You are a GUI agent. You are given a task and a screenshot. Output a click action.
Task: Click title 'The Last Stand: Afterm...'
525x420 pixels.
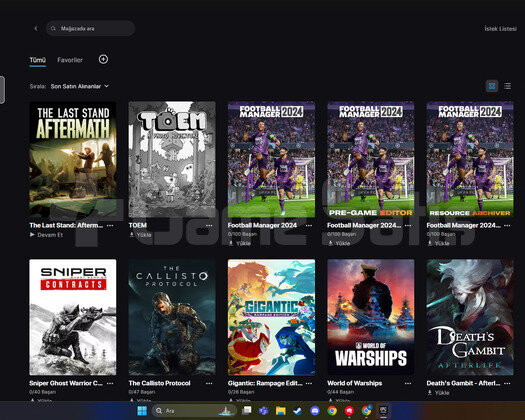[66, 225]
